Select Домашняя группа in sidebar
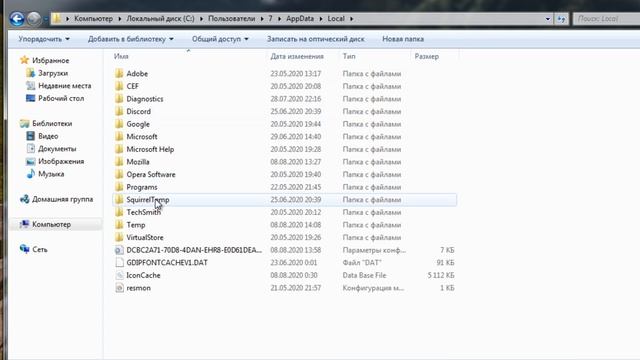 click(62, 199)
